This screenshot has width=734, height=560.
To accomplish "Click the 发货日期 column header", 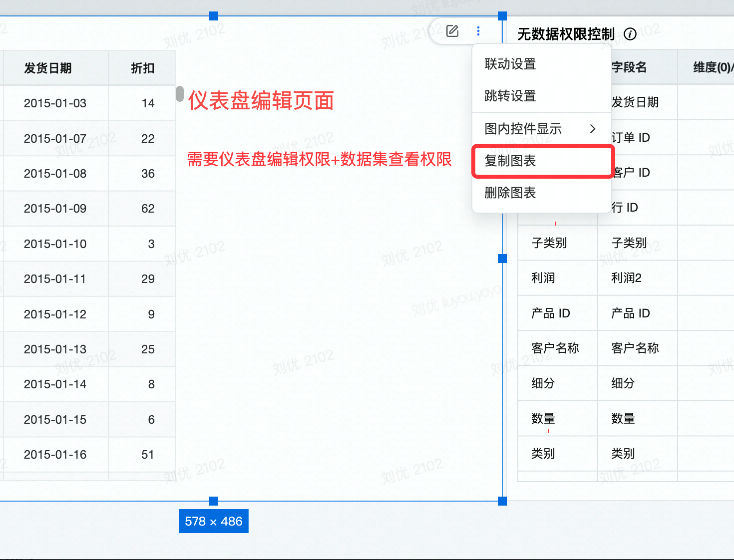I will 48,68.
